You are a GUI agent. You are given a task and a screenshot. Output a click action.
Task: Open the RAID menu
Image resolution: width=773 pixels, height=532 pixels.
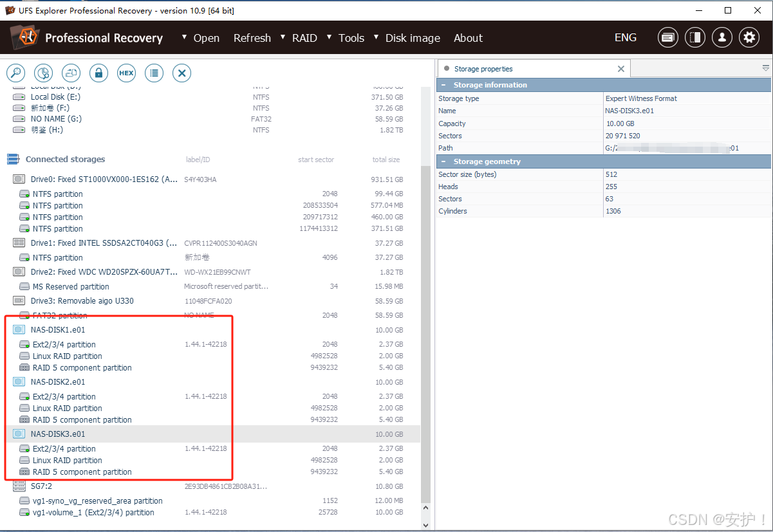(x=304, y=38)
